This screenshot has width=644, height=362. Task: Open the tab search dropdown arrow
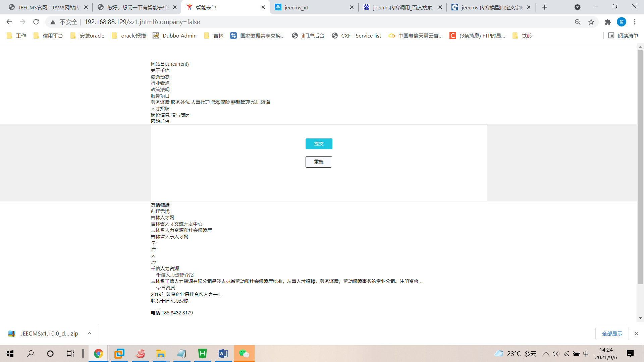pyautogui.click(x=577, y=7)
